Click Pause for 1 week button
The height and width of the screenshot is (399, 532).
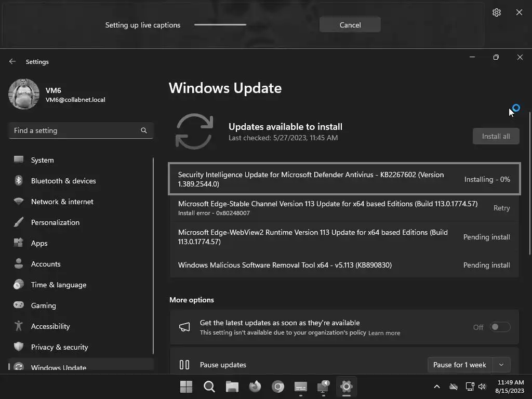pyautogui.click(x=460, y=365)
